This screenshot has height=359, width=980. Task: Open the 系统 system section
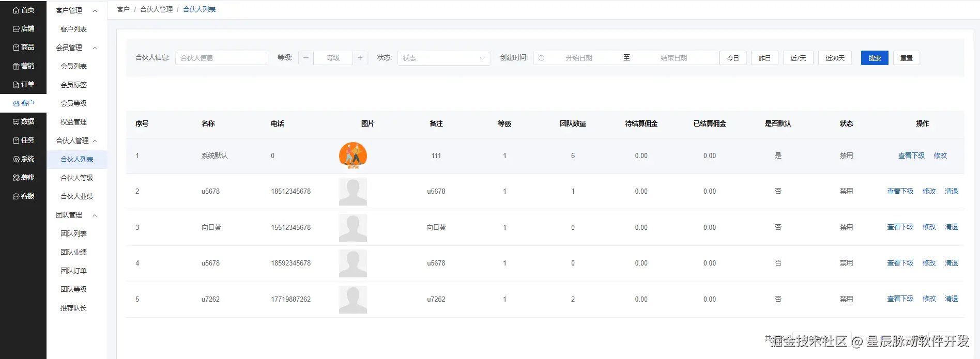point(23,159)
